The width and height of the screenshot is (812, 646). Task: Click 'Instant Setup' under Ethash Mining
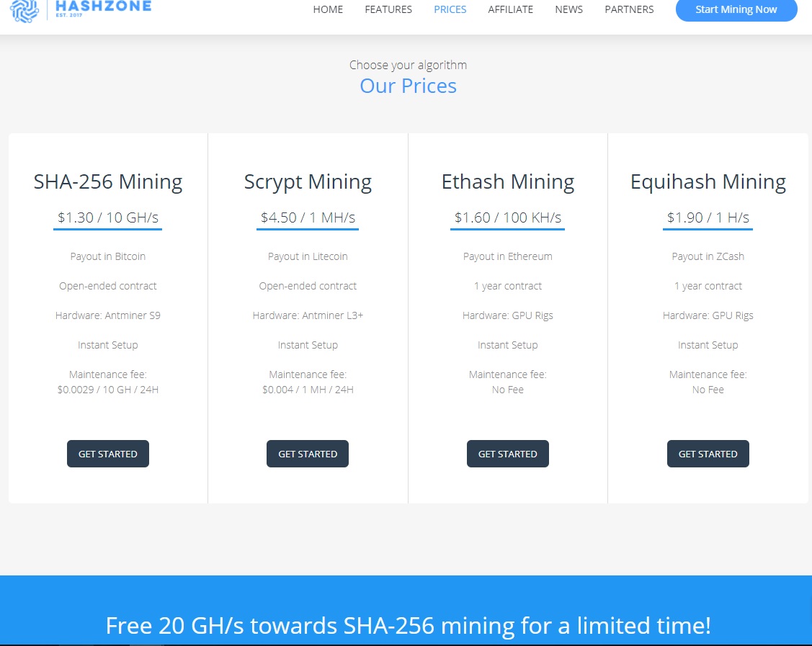(507, 345)
